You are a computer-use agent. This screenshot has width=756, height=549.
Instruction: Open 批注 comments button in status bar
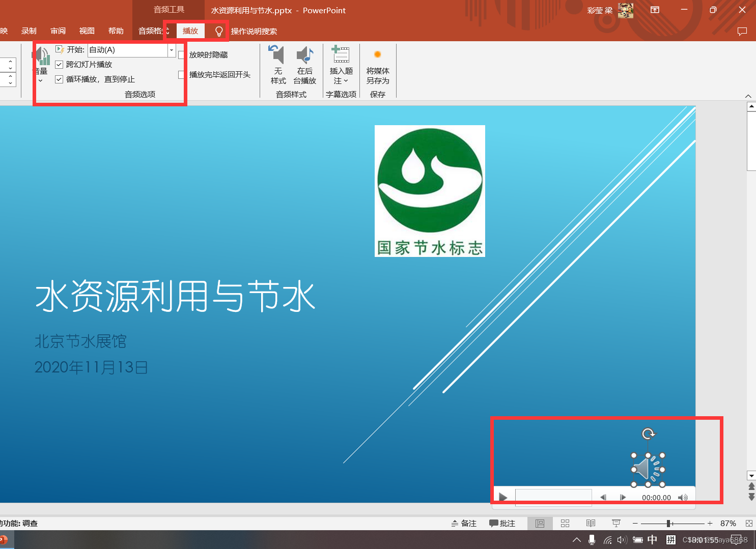pos(502,523)
